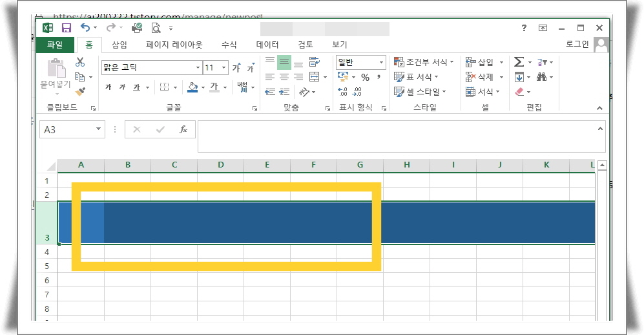The height and width of the screenshot is (335, 644).
Task: Increase decimal places
Action: [342, 91]
